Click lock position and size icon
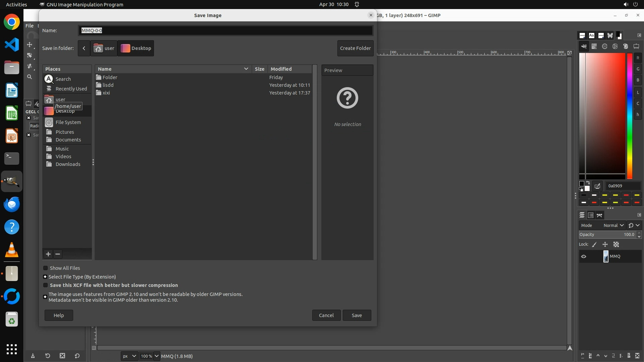This screenshot has height=362, width=644. click(605, 245)
